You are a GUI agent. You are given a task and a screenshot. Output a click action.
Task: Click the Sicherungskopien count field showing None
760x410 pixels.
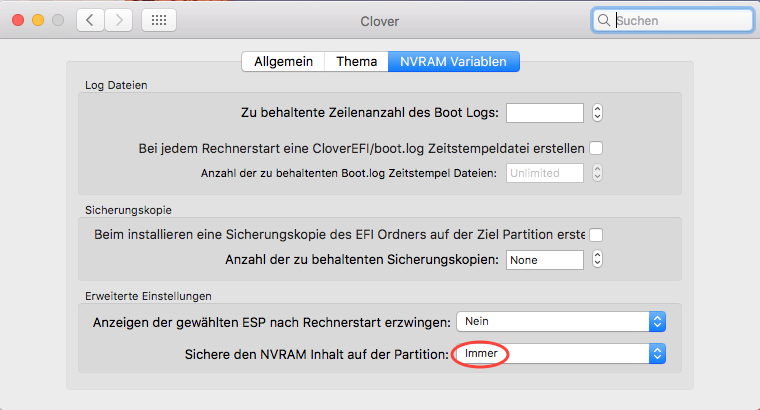pos(545,260)
